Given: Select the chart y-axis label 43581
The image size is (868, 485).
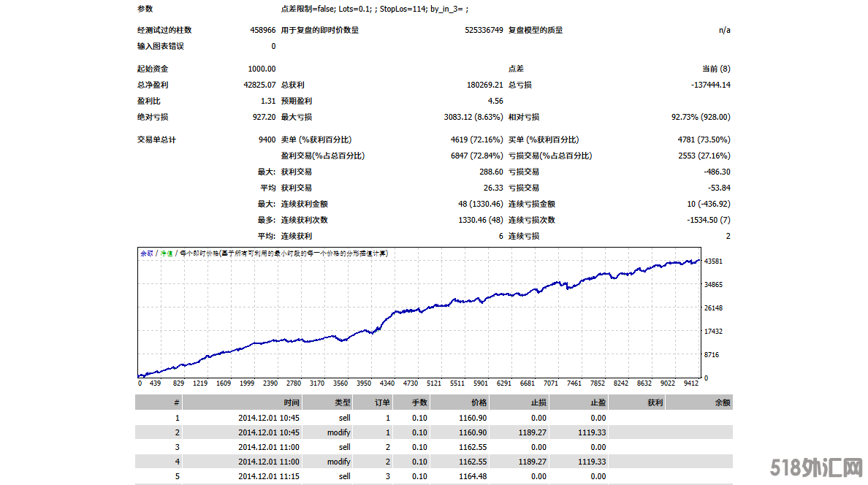Looking at the screenshot, I should click(x=713, y=261).
